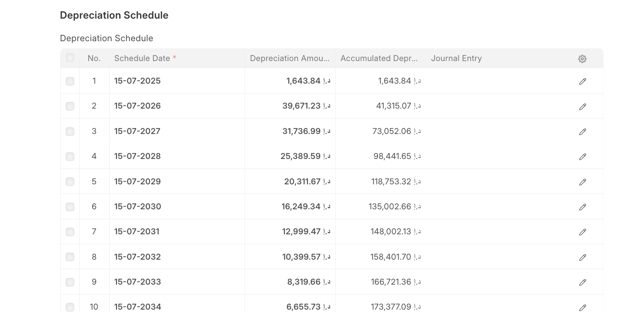
Task: Click the No. column header
Action: tap(94, 58)
